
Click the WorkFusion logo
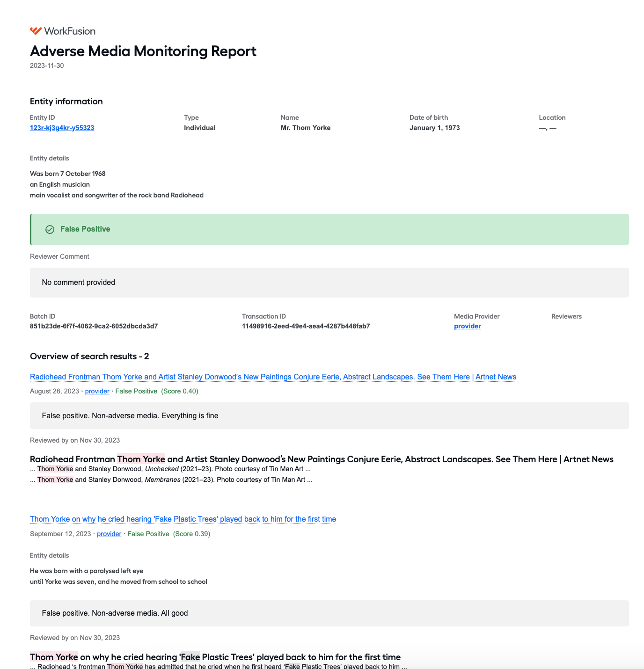63,31
